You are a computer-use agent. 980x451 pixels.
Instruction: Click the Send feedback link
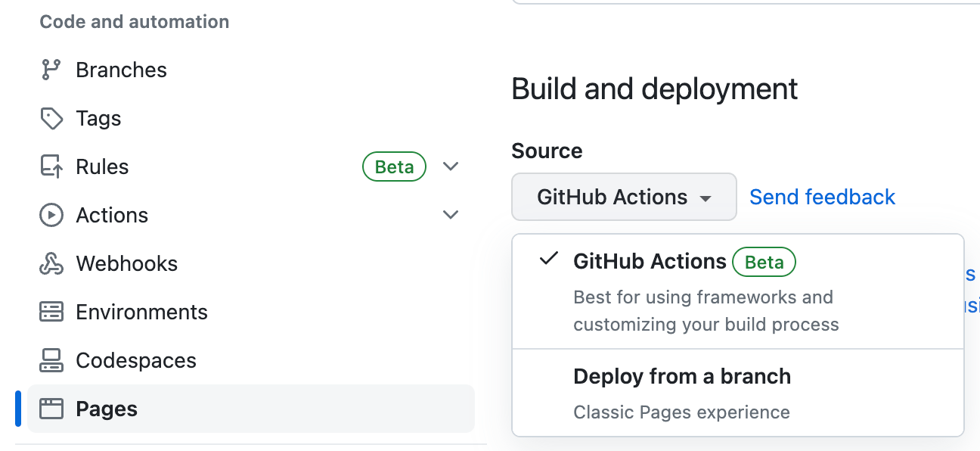[x=822, y=197]
